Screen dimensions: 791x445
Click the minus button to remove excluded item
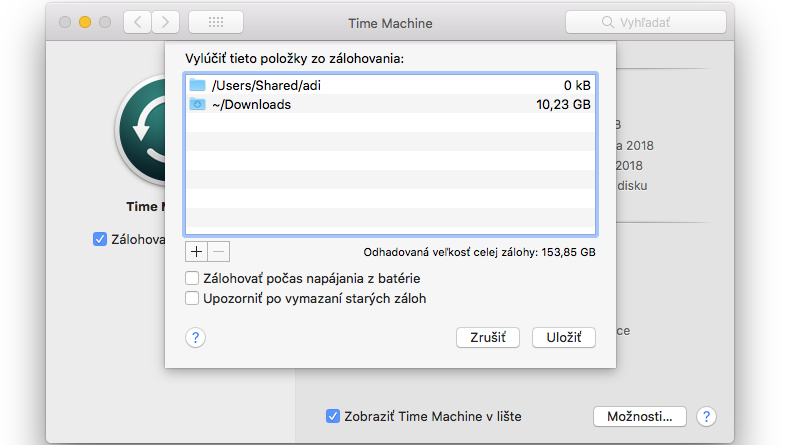coord(219,251)
